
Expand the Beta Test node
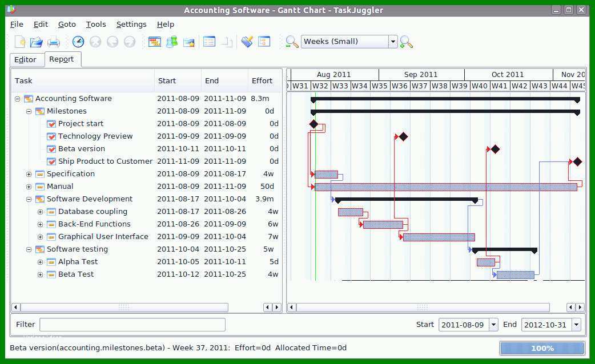(40, 274)
